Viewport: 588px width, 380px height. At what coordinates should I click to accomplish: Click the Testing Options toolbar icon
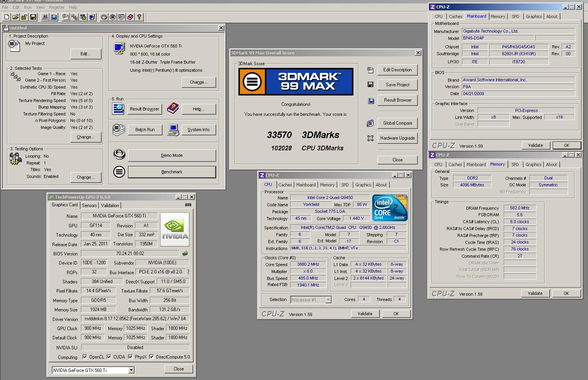point(83,17)
